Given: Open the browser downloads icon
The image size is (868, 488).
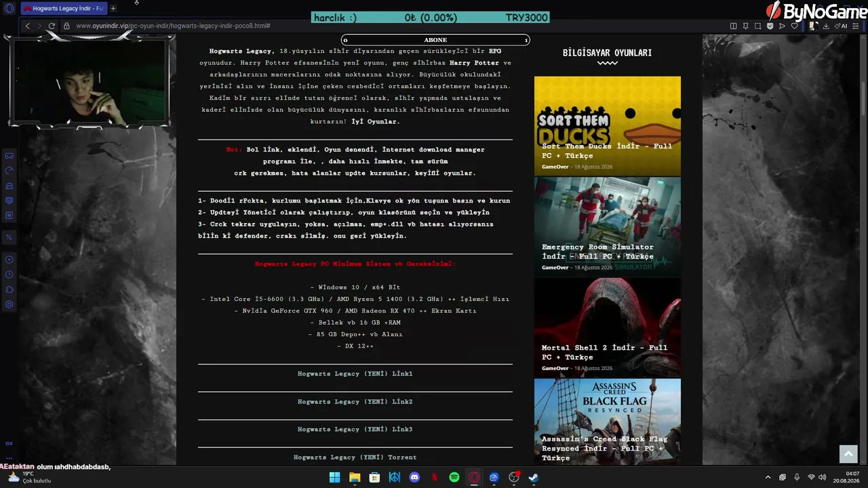Looking at the screenshot, I should pyautogui.click(x=826, y=26).
